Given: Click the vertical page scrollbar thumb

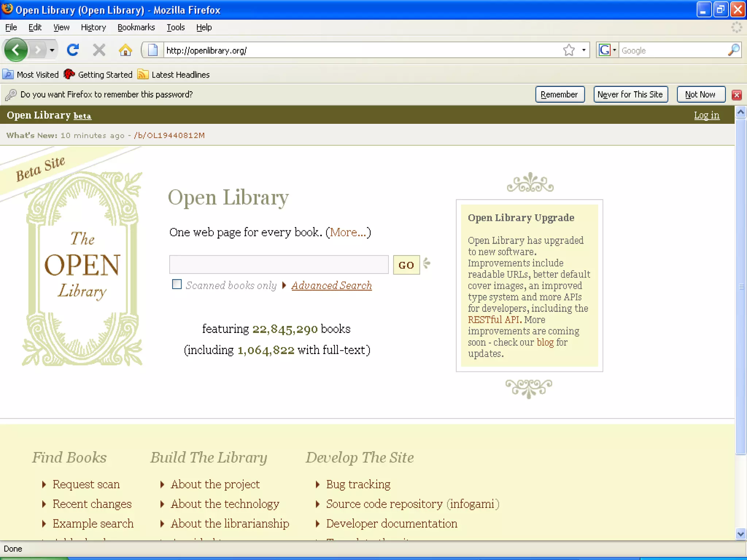Looking at the screenshot, I should (x=740, y=286).
